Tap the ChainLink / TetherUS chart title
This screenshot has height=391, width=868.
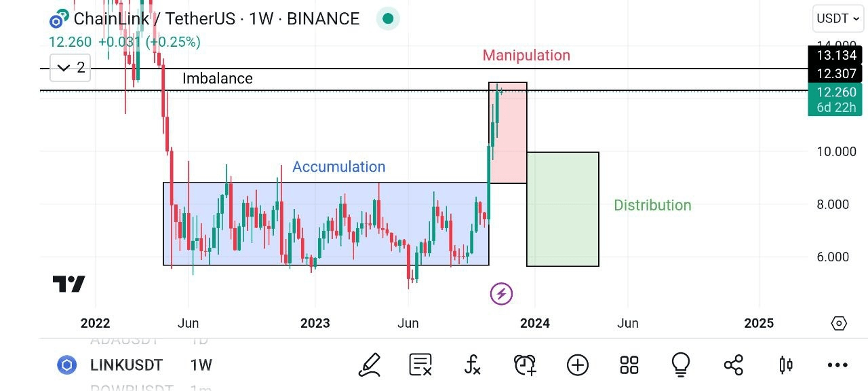coord(216,19)
